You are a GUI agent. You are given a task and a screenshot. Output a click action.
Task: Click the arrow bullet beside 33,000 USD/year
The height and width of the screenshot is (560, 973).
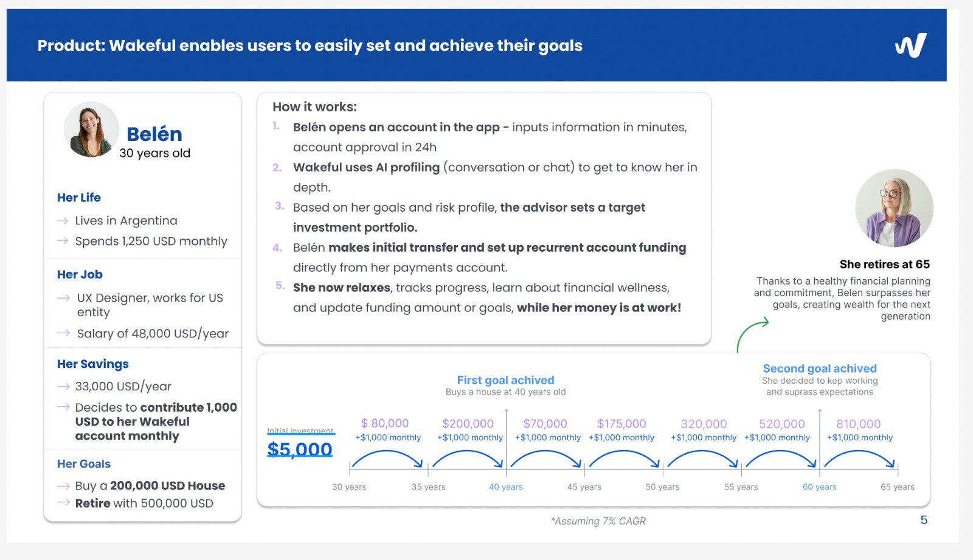[x=63, y=387]
